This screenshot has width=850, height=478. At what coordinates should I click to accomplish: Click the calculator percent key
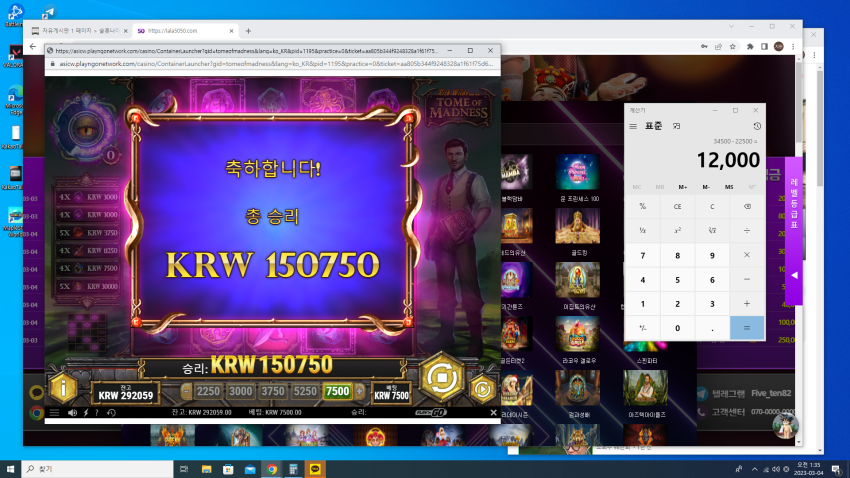[x=642, y=206]
